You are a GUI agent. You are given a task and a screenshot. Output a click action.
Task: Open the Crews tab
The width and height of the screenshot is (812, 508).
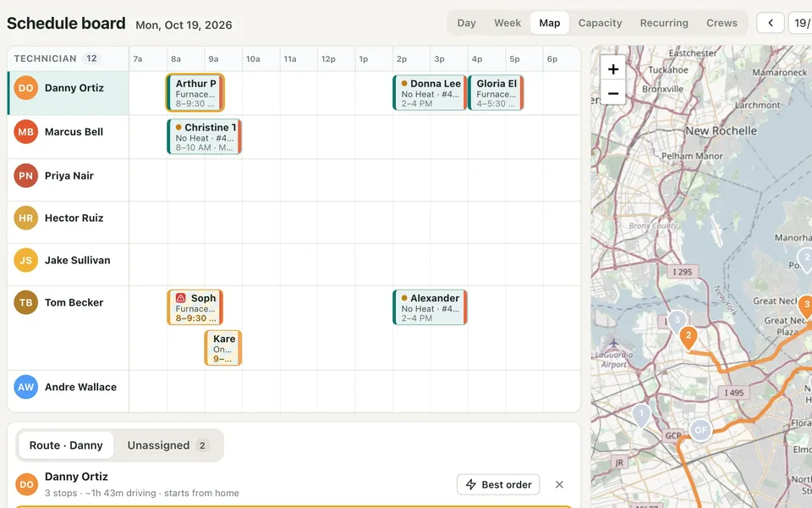click(721, 23)
